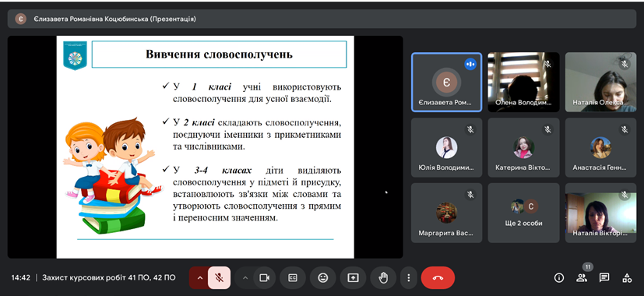Open meeting details info icon

tap(559, 278)
